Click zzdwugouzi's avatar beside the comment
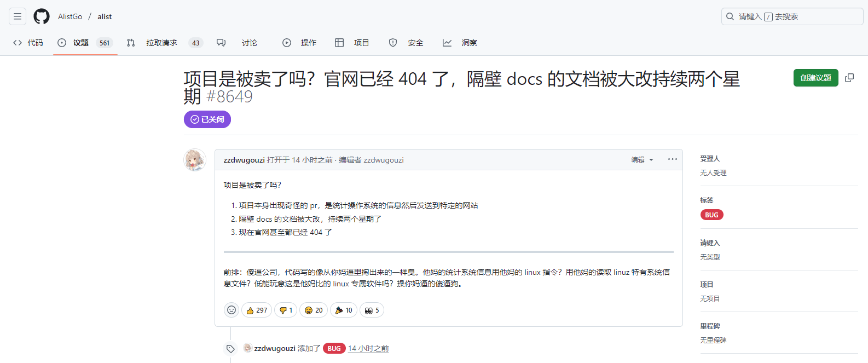 pyautogui.click(x=195, y=160)
